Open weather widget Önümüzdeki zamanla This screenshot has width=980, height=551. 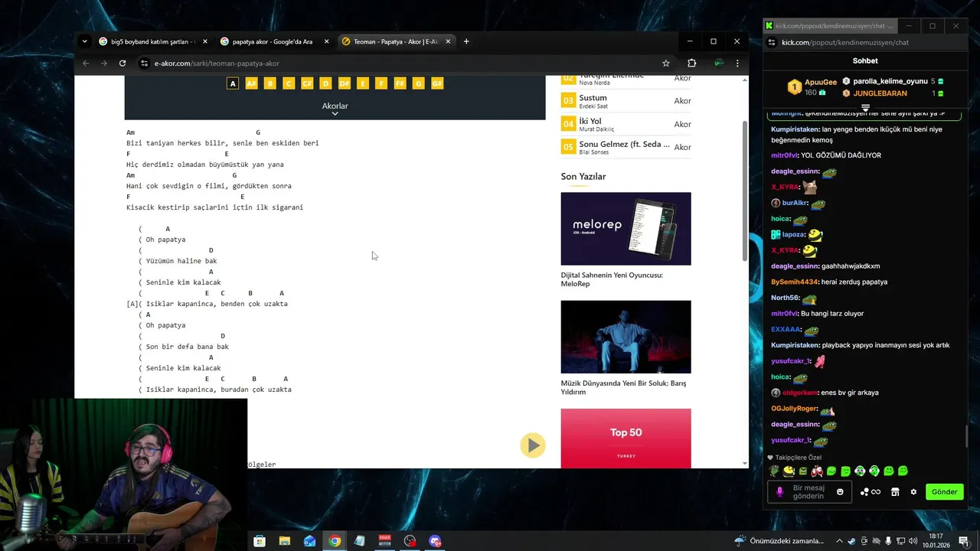click(779, 541)
